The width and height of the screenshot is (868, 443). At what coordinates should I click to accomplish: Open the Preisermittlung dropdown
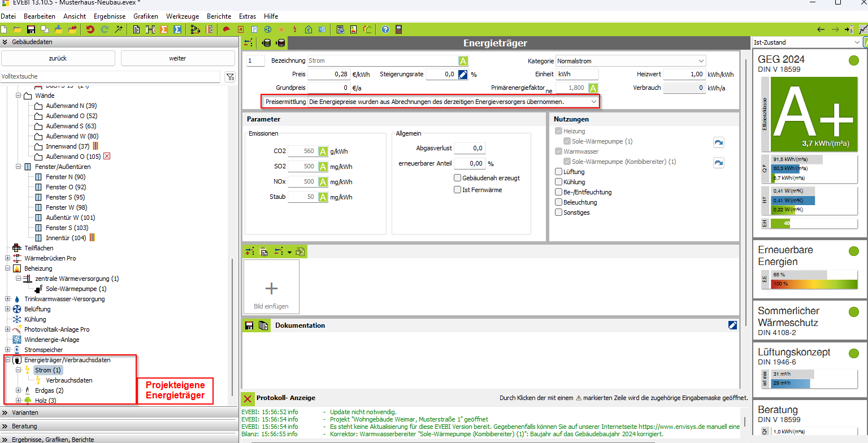tap(593, 101)
